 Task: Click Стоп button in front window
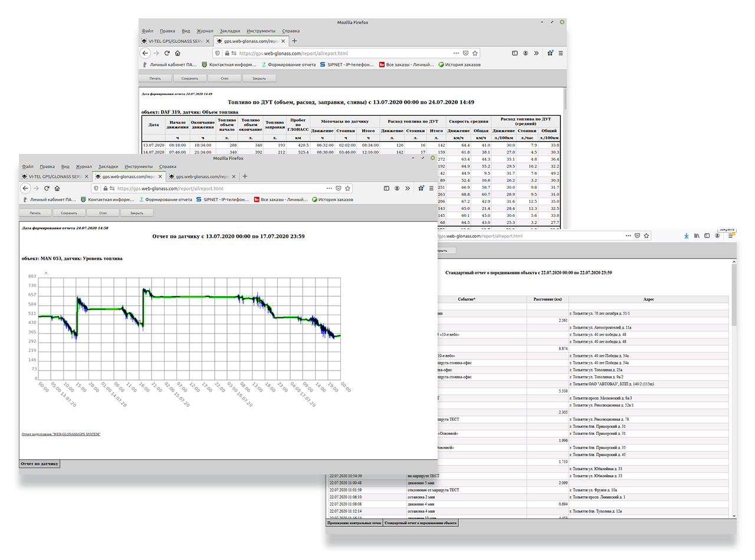pyautogui.click(x=103, y=212)
